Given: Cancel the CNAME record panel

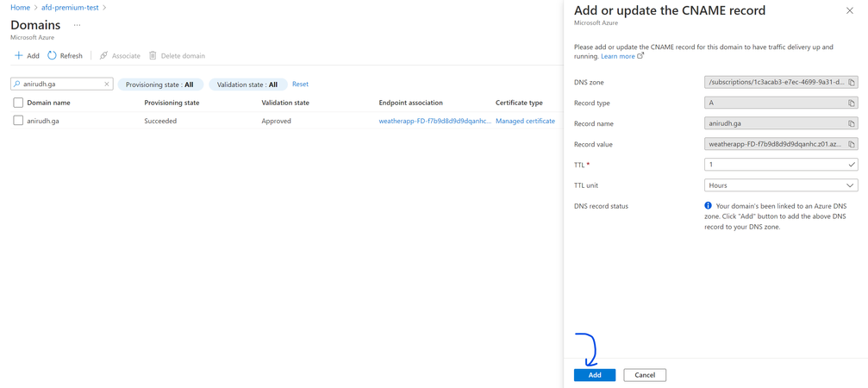Looking at the screenshot, I should [645, 375].
